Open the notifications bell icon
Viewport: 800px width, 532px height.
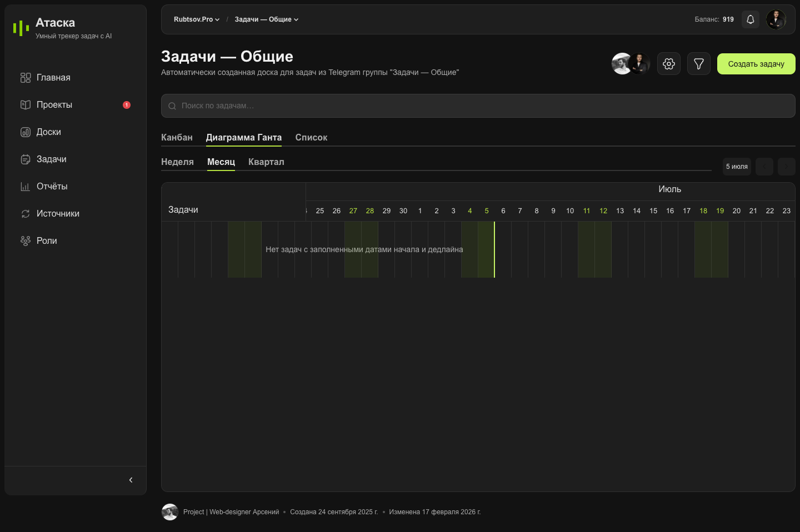pyautogui.click(x=750, y=19)
